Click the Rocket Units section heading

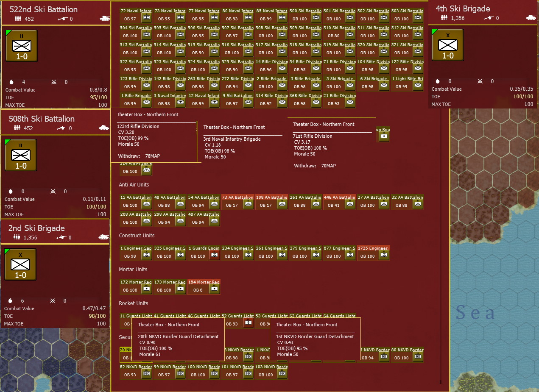pos(134,303)
